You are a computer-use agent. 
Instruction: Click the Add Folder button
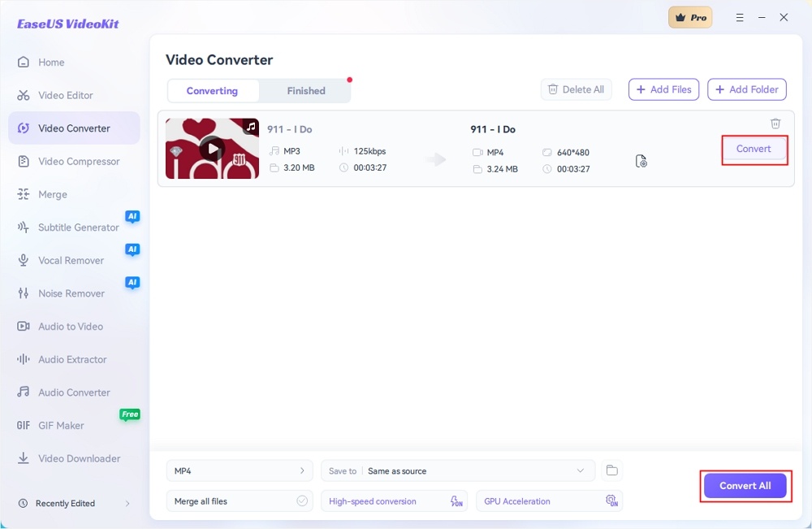click(x=747, y=89)
